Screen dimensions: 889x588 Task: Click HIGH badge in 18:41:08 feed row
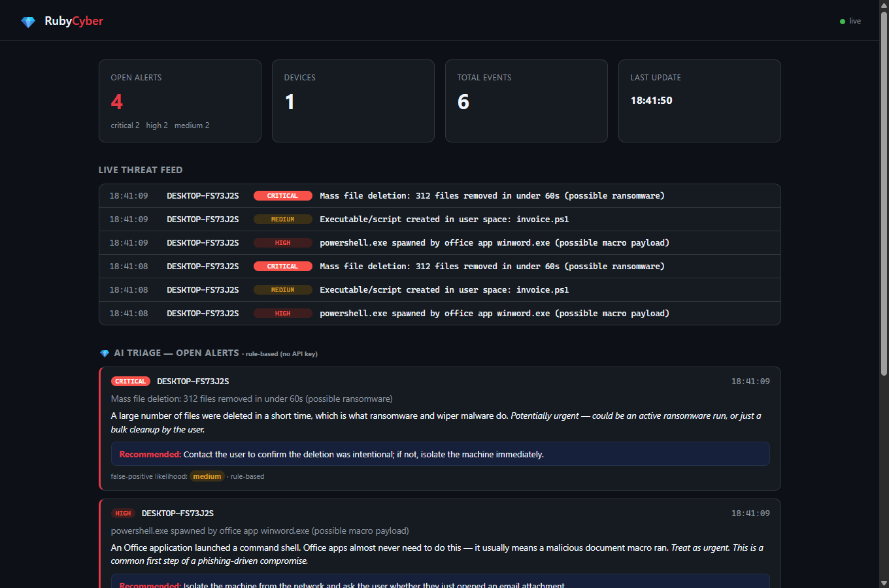click(x=283, y=314)
